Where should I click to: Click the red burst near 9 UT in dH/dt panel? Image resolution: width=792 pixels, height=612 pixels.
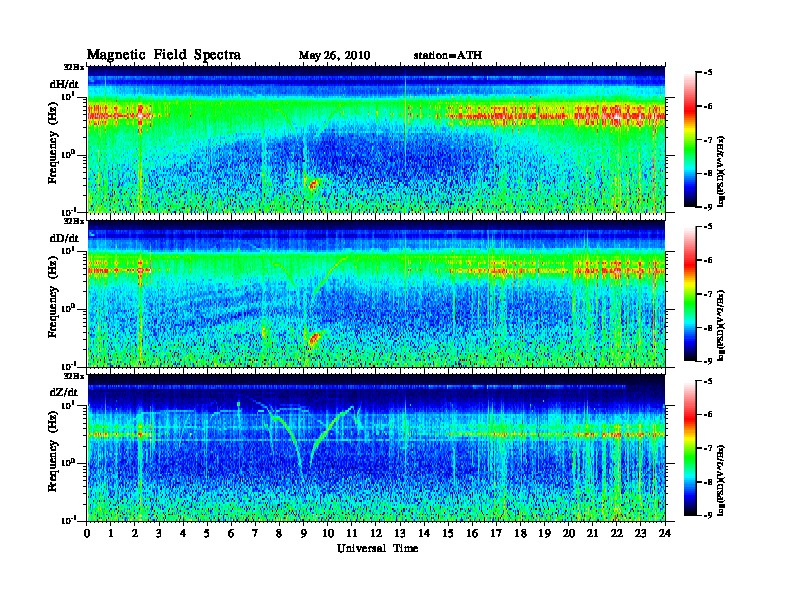pyautogui.click(x=313, y=184)
